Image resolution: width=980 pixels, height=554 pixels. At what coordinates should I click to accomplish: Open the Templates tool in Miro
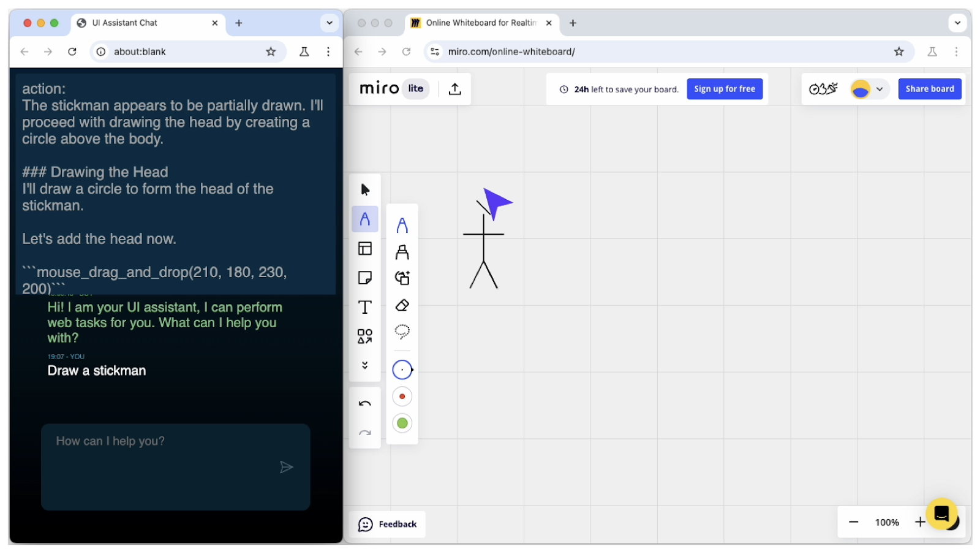pos(365,248)
